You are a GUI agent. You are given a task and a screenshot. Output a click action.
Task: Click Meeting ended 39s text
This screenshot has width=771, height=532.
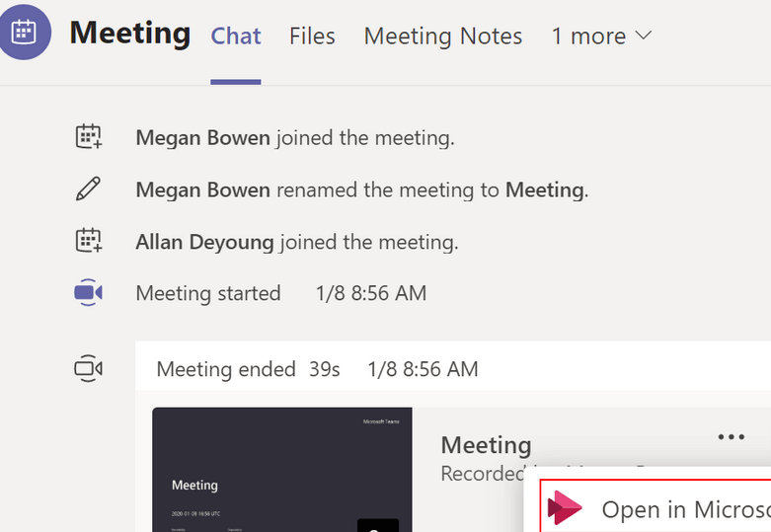248,369
